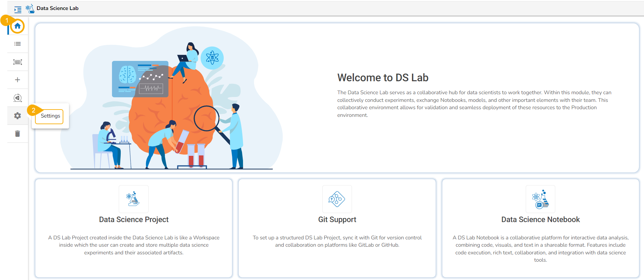Expand the sidebar with indent menu icon

click(18, 9)
